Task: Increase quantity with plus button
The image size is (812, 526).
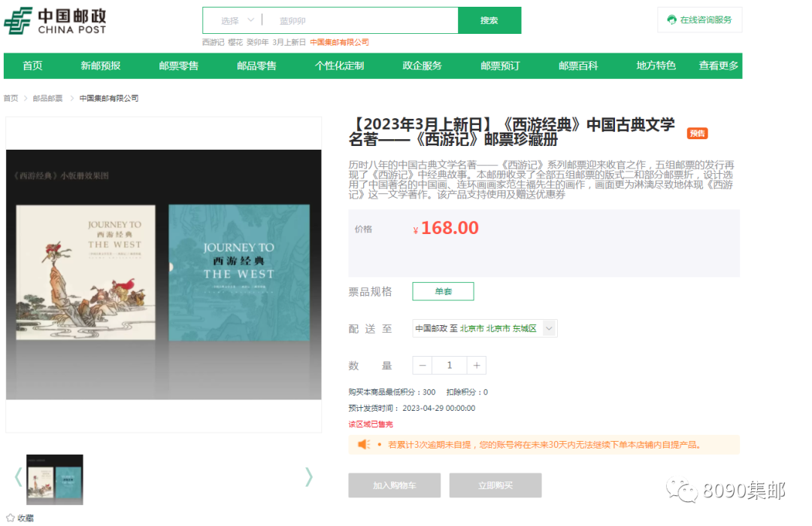Action: click(477, 366)
